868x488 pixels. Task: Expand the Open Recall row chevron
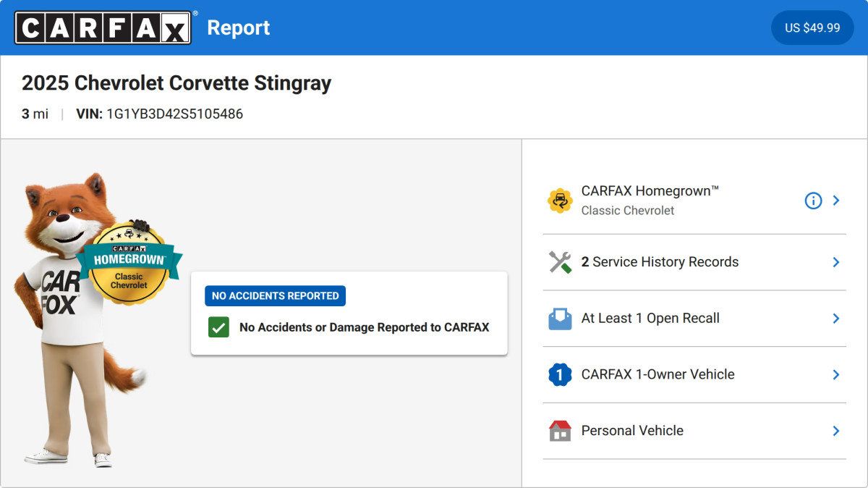tap(836, 319)
